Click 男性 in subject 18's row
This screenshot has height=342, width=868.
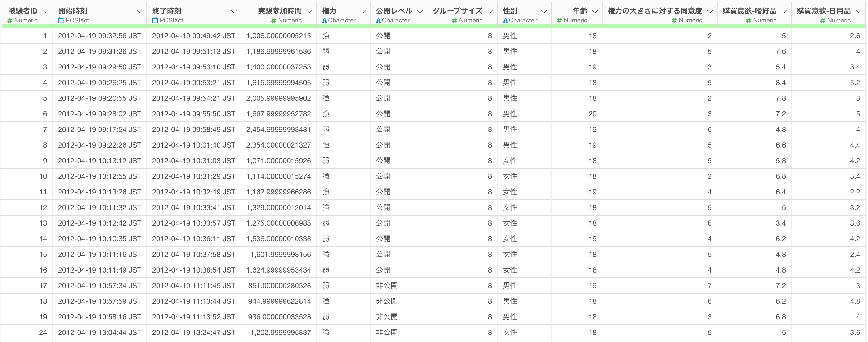point(510,301)
